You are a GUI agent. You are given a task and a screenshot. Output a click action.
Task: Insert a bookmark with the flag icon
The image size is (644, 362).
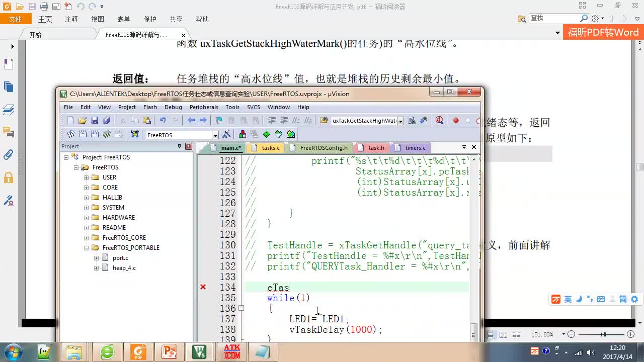click(x=219, y=120)
